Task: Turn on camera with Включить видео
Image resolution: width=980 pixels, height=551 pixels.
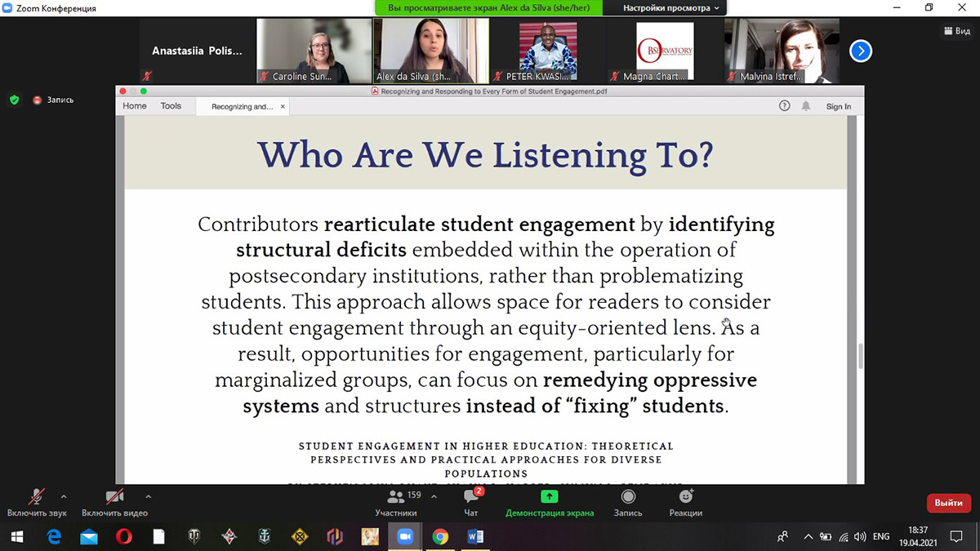Action: 114,497
